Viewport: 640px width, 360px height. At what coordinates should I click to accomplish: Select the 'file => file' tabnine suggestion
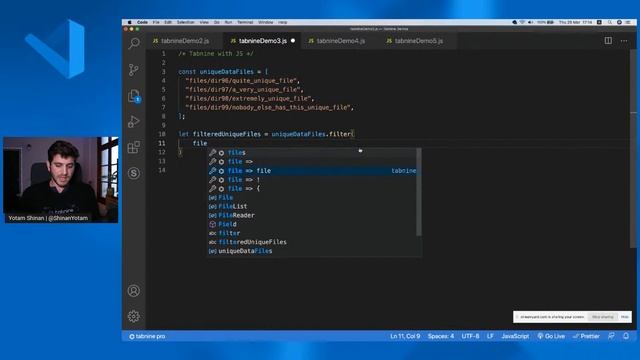[313, 171]
